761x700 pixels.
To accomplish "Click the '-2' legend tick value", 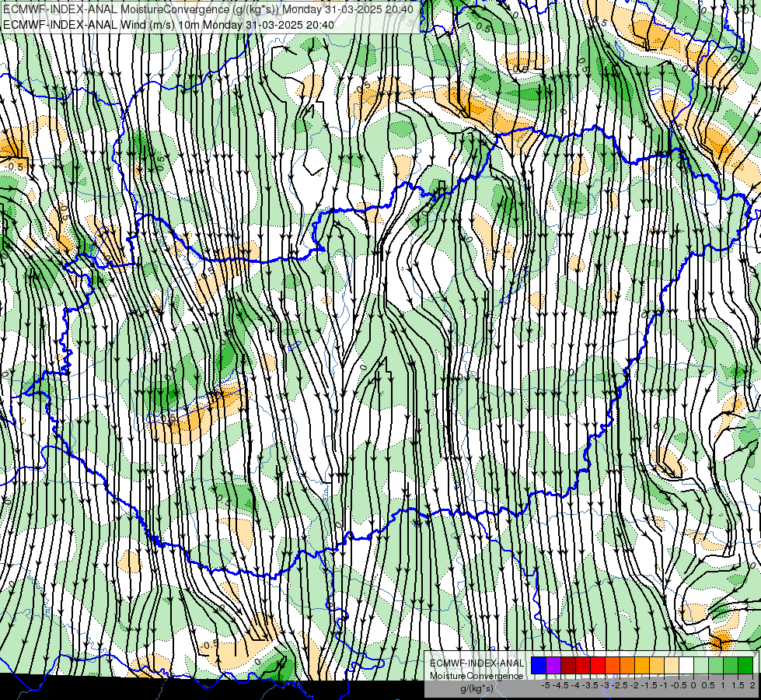I will pyautogui.click(x=635, y=685).
